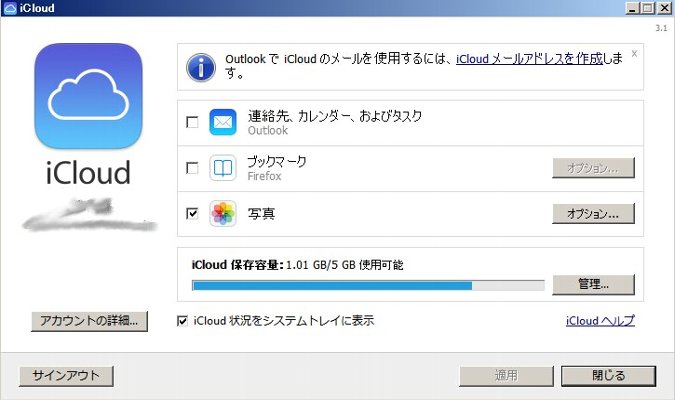The width and height of the screenshot is (675, 400).
Task: Click disabled オプション button for ブックマーク
Action: [x=593, y=168]
